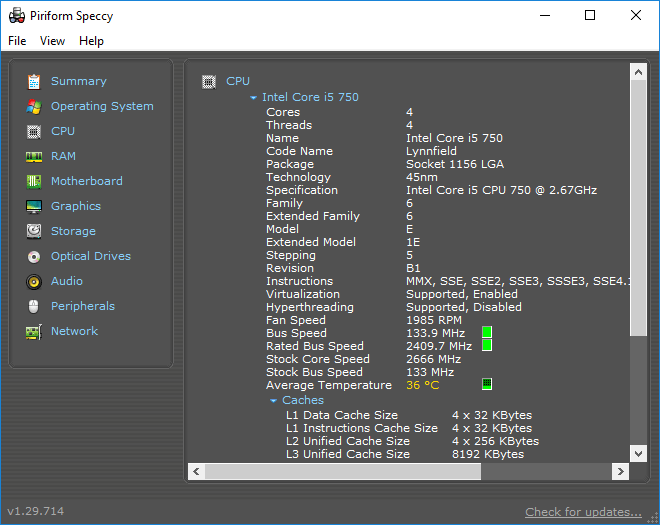The image size is (660, 525).
Task: Click the vertical scrollbar down arrow
Action: tap(638, 453)
